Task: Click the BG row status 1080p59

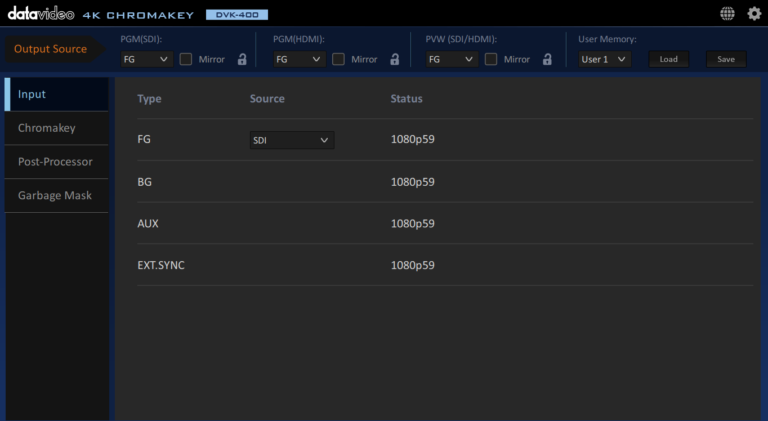Action: point(412,182)
